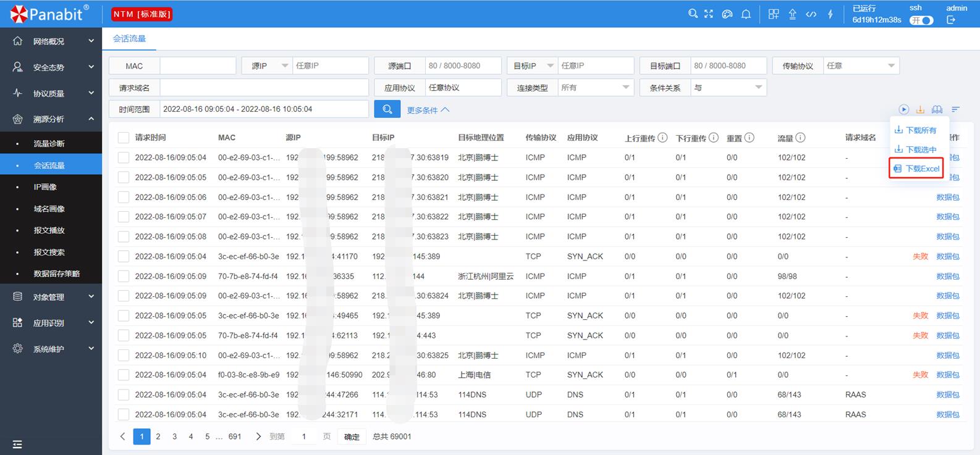Viewport: 980px width, 455px height.
Task: Open the 传输协议 dropdown
Action: tap(861, 65)
